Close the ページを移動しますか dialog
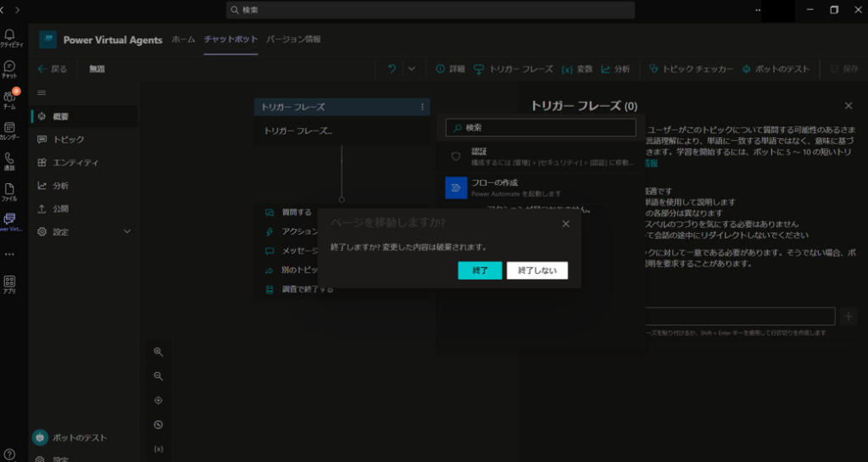 [x=565, y=224]
